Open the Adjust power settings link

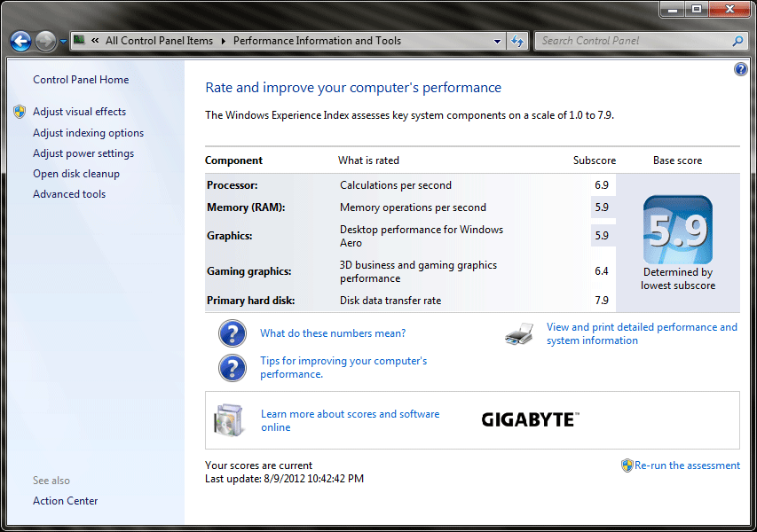(83, 153)
